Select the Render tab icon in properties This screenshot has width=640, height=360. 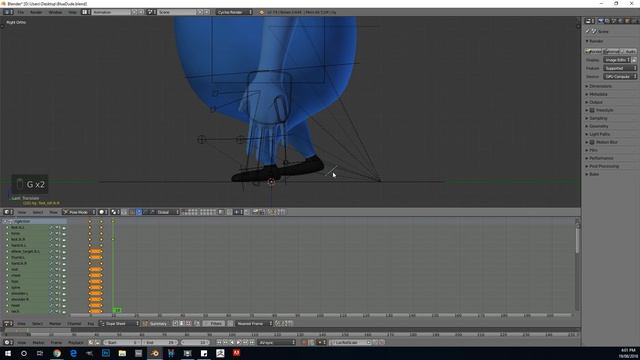coord(600,21)
